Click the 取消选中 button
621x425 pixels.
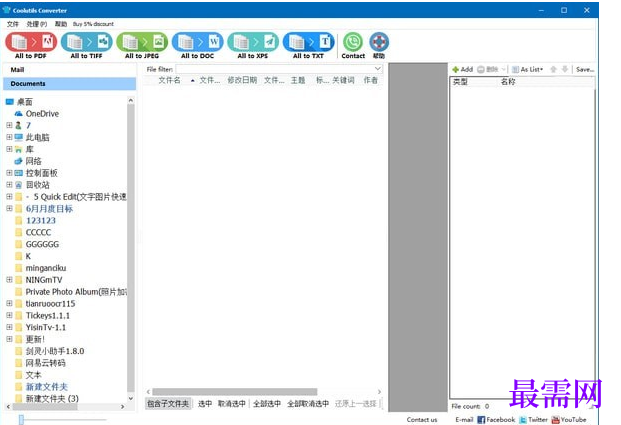[232, 404]
